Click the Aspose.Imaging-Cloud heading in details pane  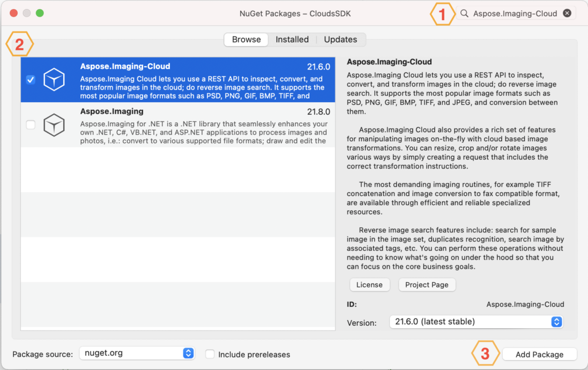click(389, 62)
